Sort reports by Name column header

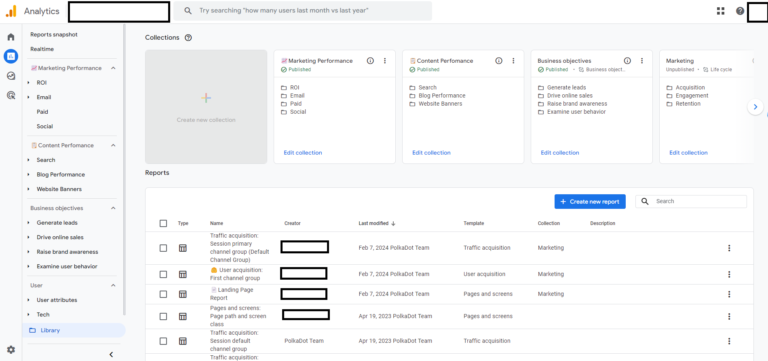pos(216,223)
